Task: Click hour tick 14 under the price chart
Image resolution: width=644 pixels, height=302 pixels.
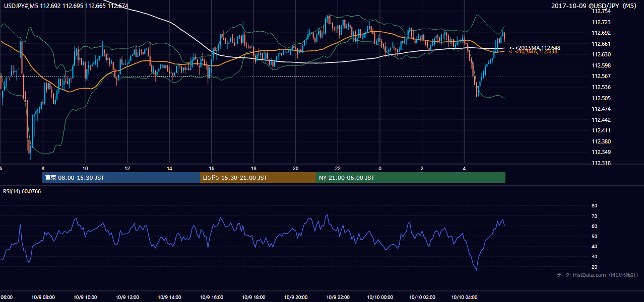Action: tap(169, 169)
